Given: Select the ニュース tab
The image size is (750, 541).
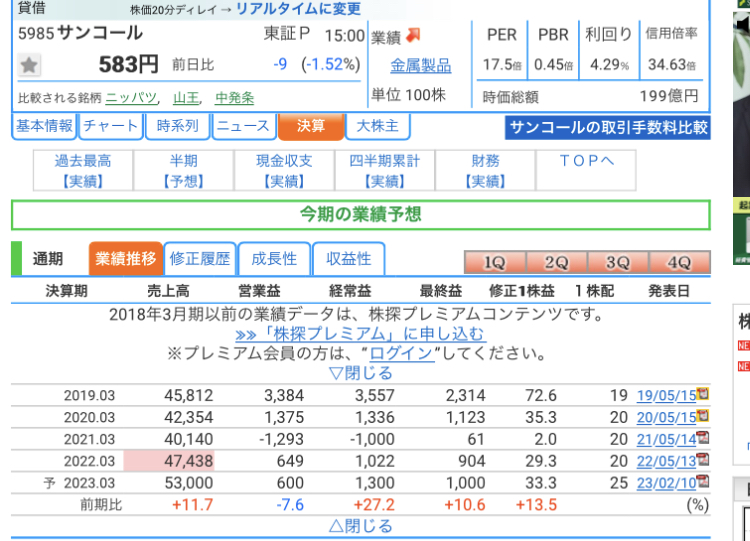Looking at the screenshot, I should click(x=244, y=126).
